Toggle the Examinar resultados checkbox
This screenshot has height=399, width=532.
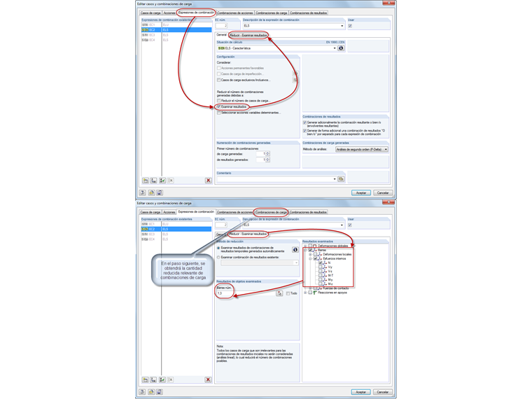[219, 107]
